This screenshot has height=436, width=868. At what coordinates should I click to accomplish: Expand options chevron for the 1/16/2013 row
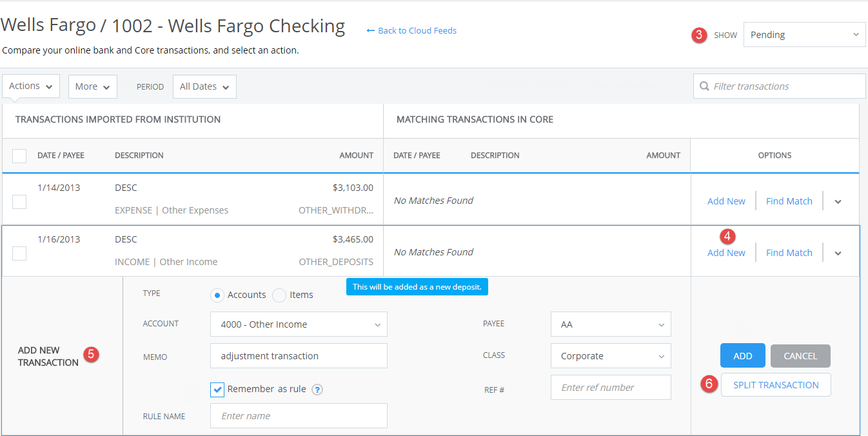tap(838, 253)
